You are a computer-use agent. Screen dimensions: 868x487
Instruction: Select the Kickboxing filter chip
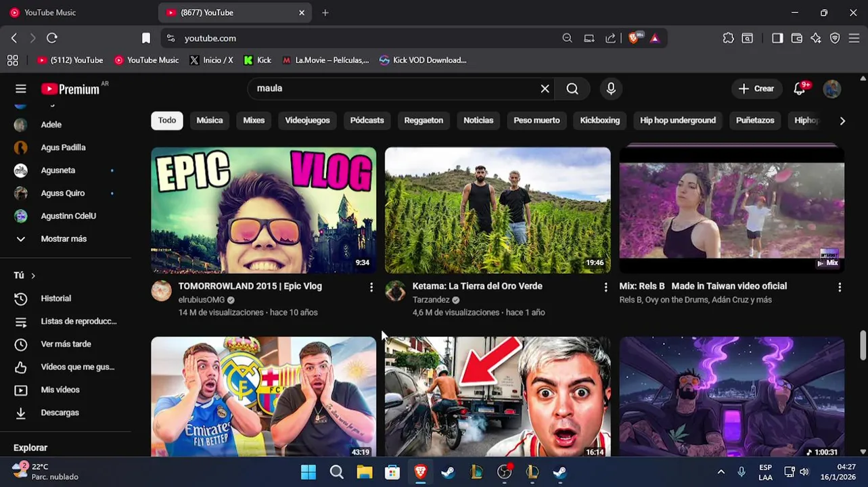600,120
